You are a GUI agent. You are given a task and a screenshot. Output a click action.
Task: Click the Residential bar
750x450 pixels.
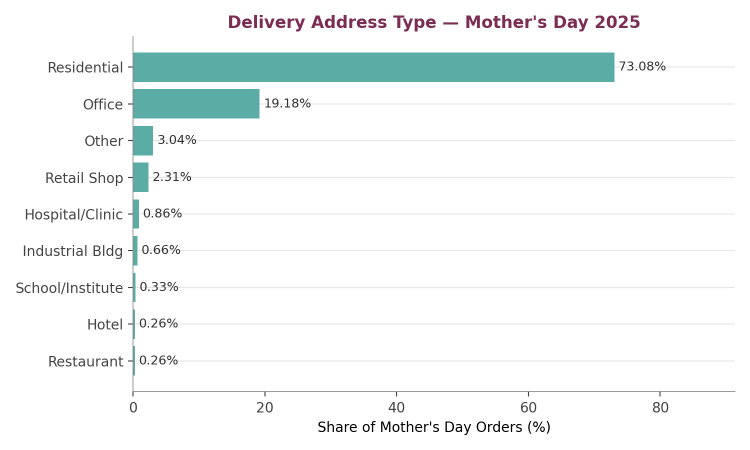pos(374,67)
